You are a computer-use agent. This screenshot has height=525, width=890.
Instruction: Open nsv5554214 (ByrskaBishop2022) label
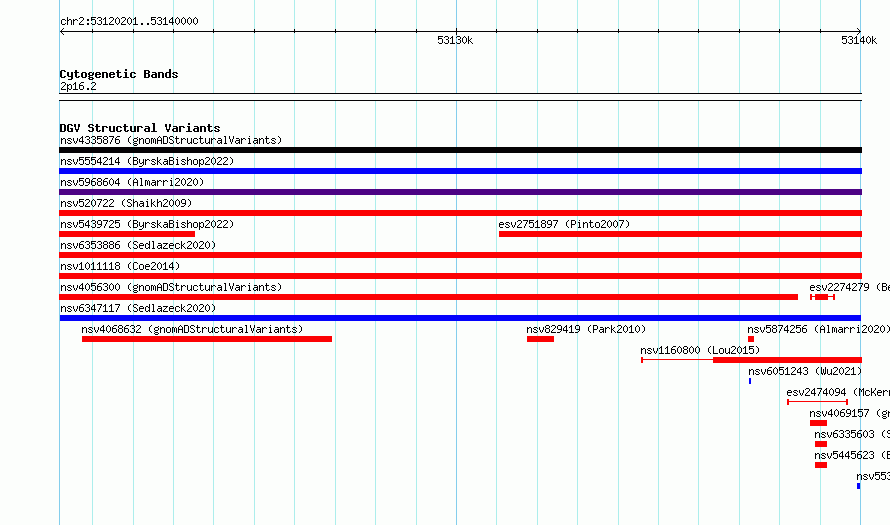click(147, 161)
